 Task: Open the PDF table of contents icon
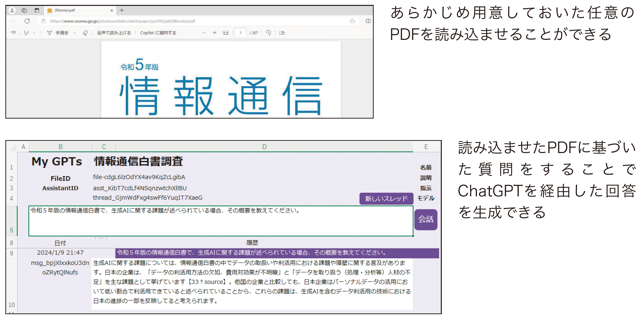pos(13,33)
